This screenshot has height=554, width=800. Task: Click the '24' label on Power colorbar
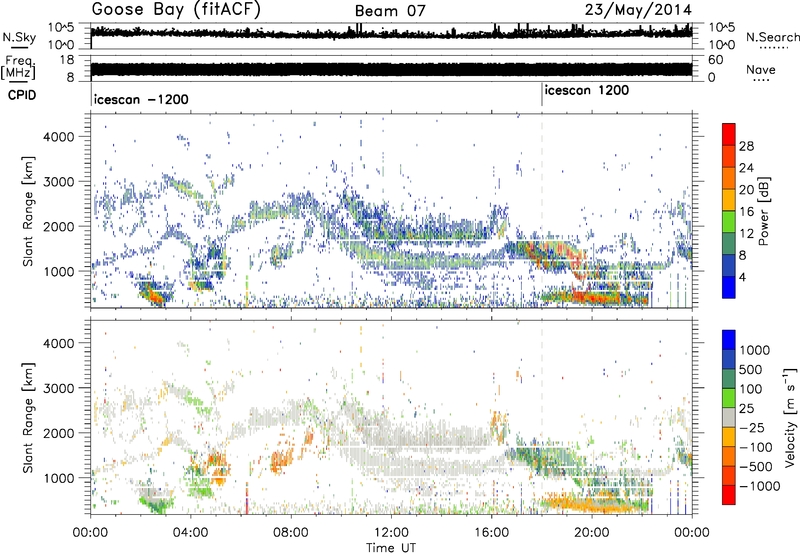[746, 168]
